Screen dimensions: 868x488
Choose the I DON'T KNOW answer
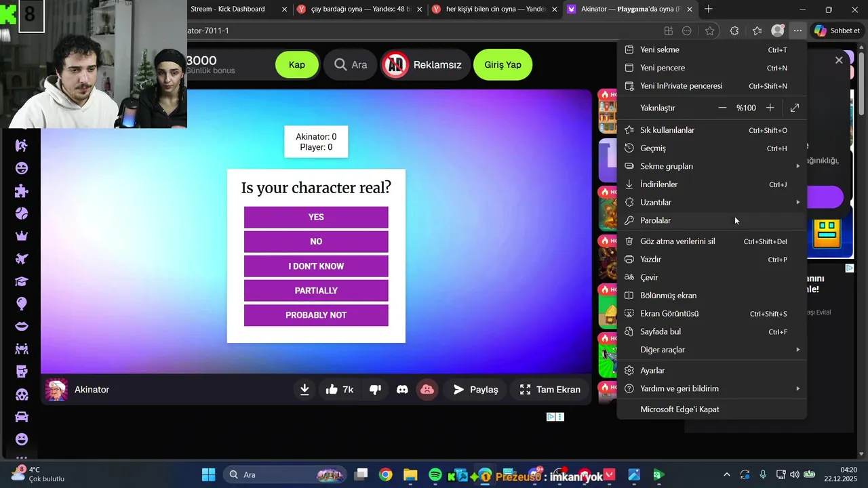(x=316, y=266)
